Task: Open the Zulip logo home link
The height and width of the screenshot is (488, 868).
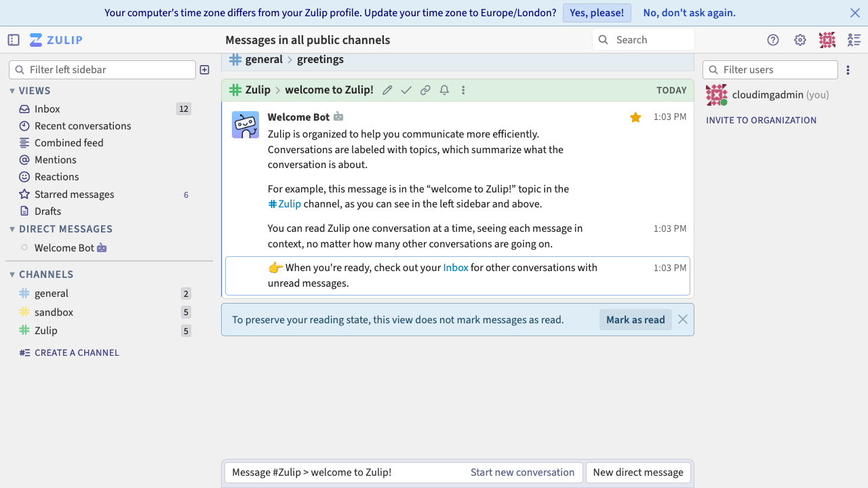Action: point(56,40)
